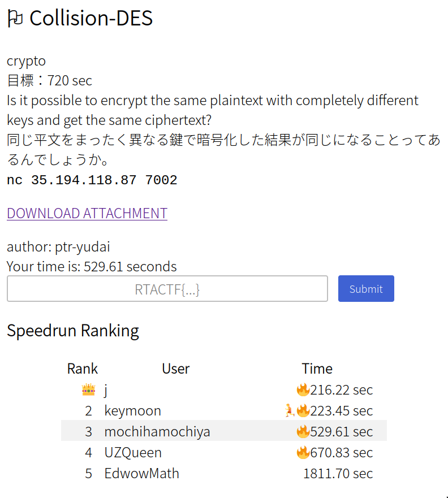Click the Speedrun Ranking heading

(x=73, y=330)
